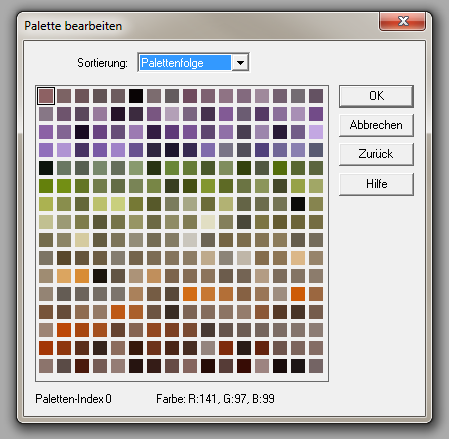Select the light gray swatch in row nine

pyautogui.click(x=190, y=240)
